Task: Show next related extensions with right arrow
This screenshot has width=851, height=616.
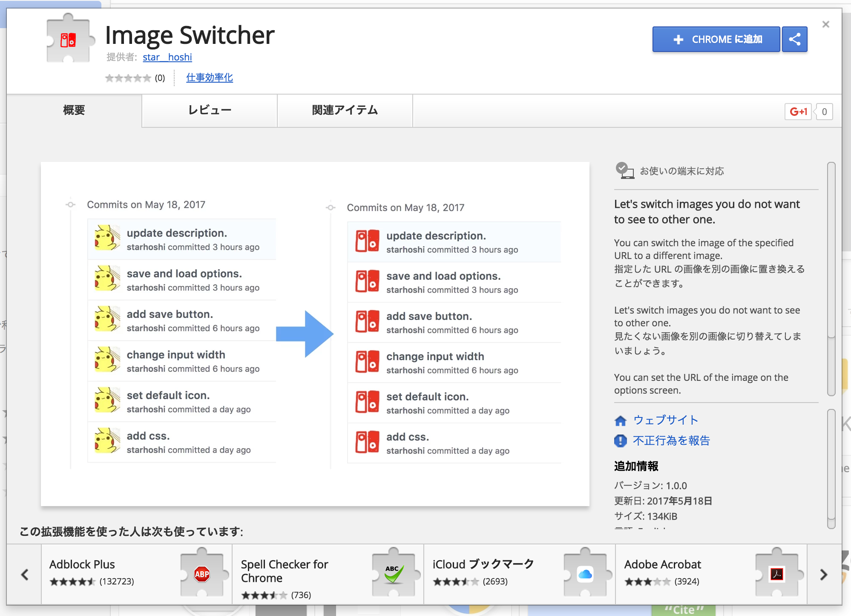Action: [824, 574]
